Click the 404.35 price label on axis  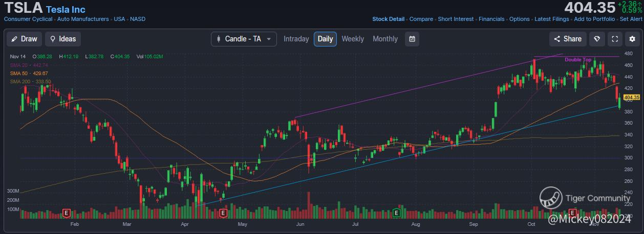(x=632, y=97)
